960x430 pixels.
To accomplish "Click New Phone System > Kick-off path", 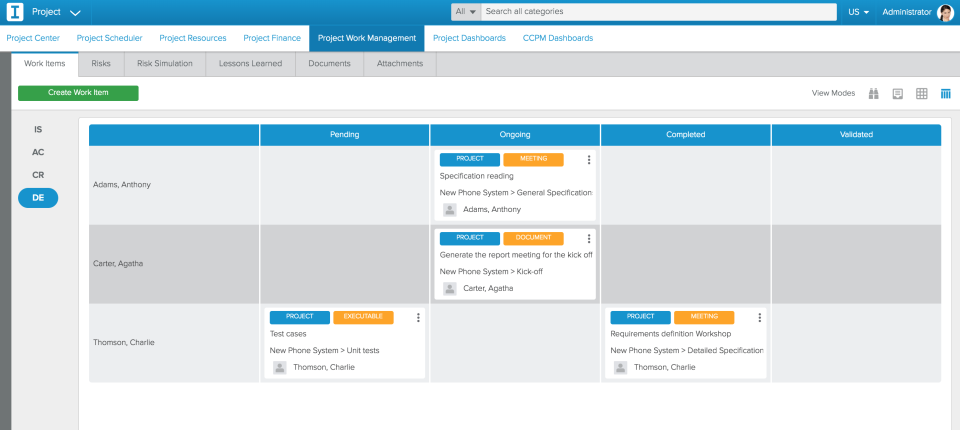I will click(491, 272).
